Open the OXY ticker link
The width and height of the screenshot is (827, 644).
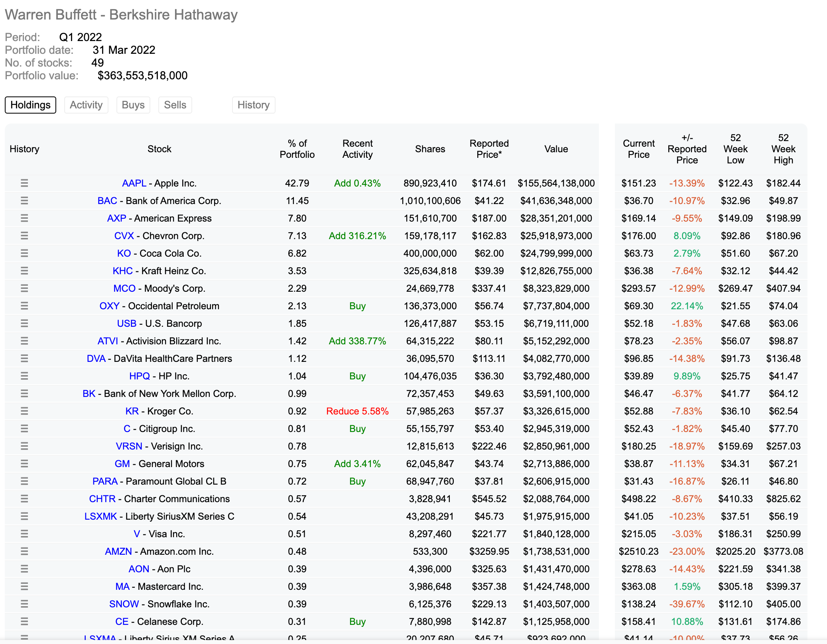point(109,306)
